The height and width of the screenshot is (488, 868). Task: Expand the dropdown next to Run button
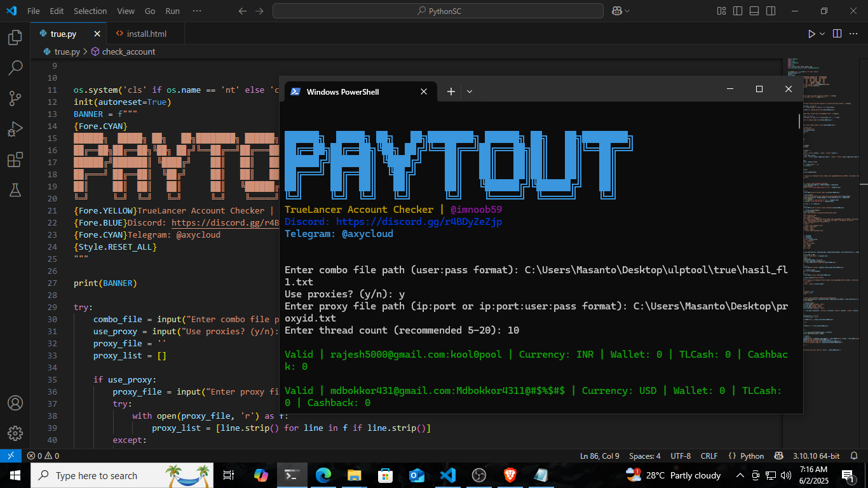coord(822,34)
